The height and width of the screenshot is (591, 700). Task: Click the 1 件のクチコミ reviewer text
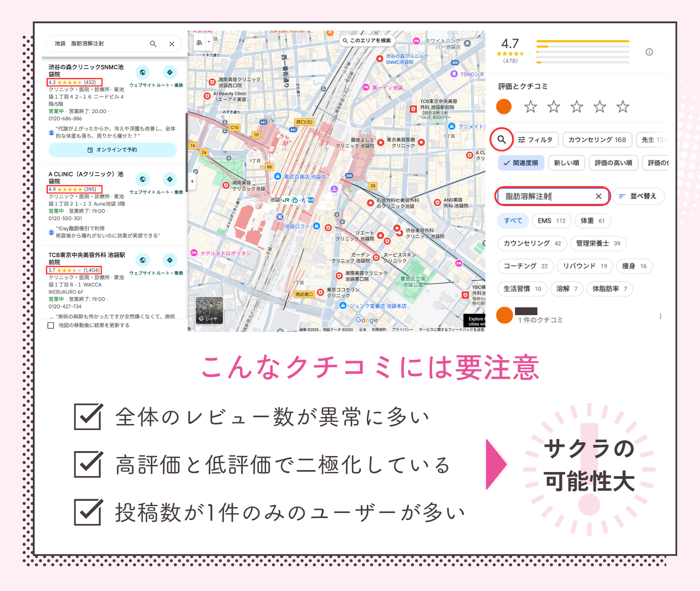click(540, 320)
